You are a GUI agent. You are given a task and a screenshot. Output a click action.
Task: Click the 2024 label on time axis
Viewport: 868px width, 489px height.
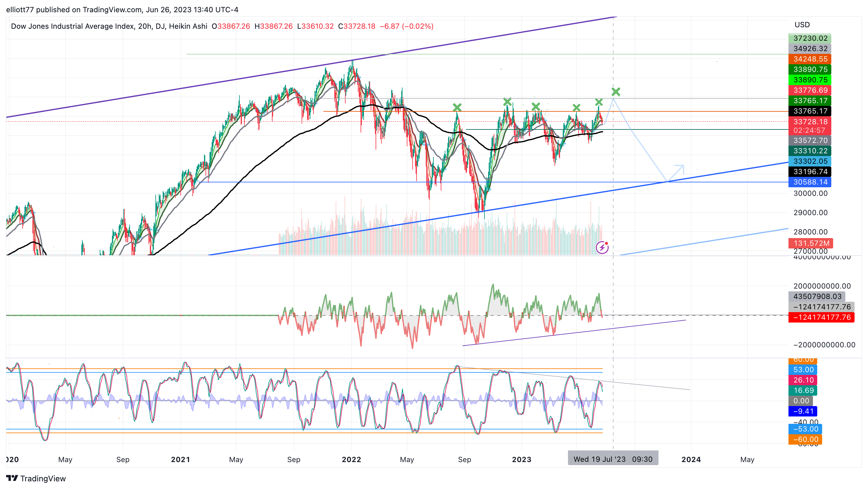click(x=691, y=459)
